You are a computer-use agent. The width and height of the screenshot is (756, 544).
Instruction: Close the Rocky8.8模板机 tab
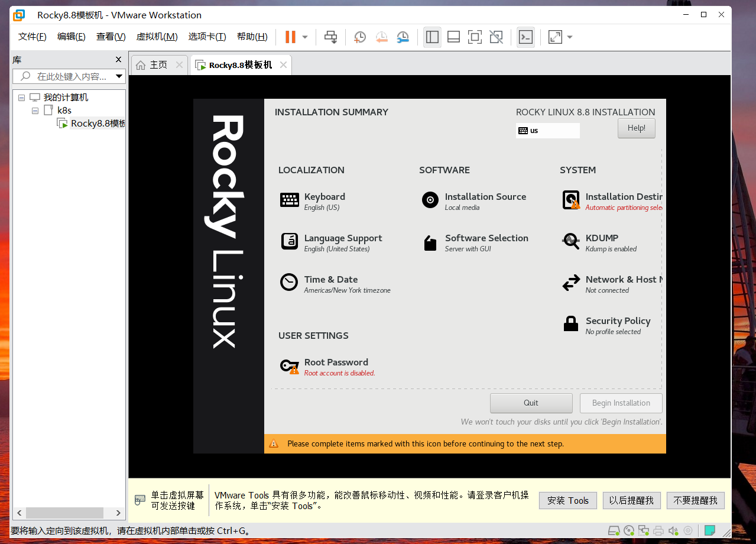coord(284,65)
